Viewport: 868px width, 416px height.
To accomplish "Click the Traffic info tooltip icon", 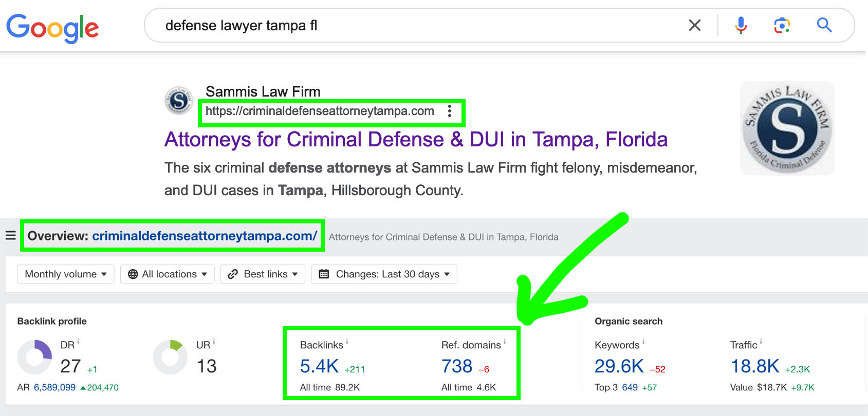I will (x=761, y=342).
